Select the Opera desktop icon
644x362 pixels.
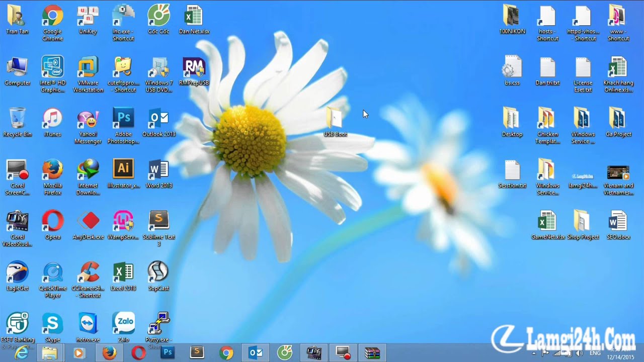pyautogui.click(x=52, y=225)
